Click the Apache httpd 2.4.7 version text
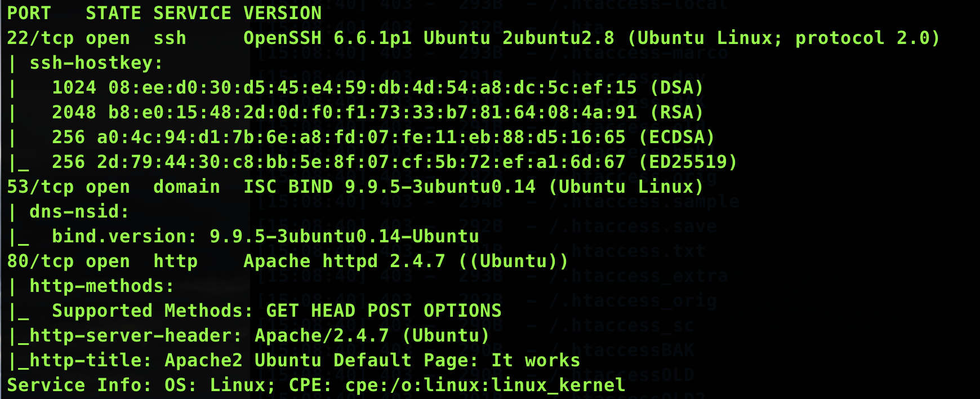Screen dimensions: 980x399 [x=344, y=261]
